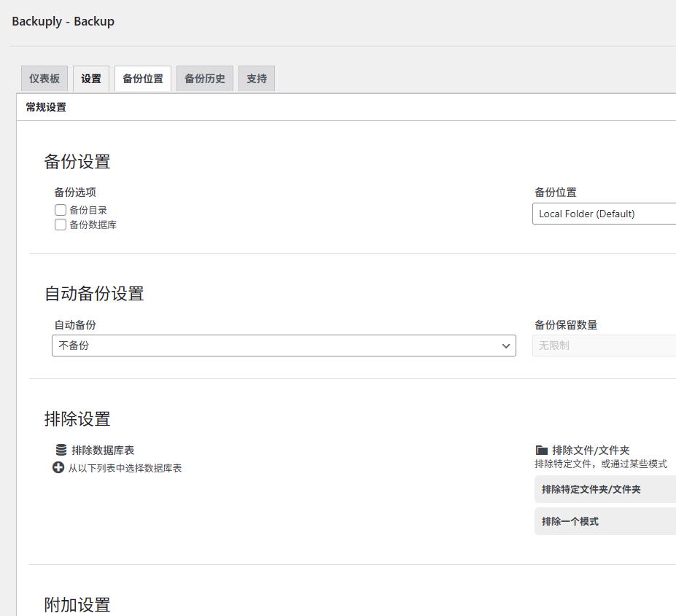Click the plus icon to add database tables
This screenshot has width=676, height=616.
58,467
